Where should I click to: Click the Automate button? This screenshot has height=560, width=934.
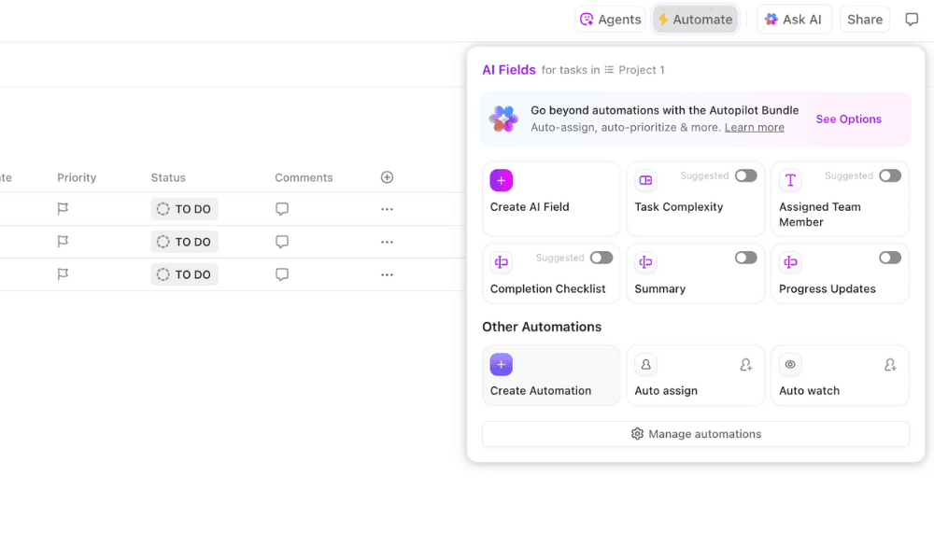coord(695,20)
